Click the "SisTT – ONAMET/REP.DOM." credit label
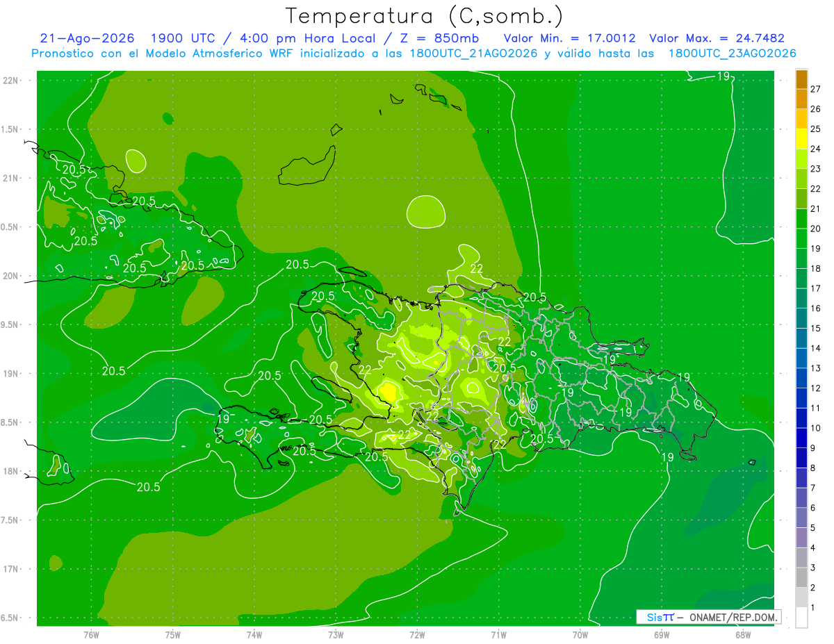The width and height of the screenshot is (834, 644). (x=709, y=617)
